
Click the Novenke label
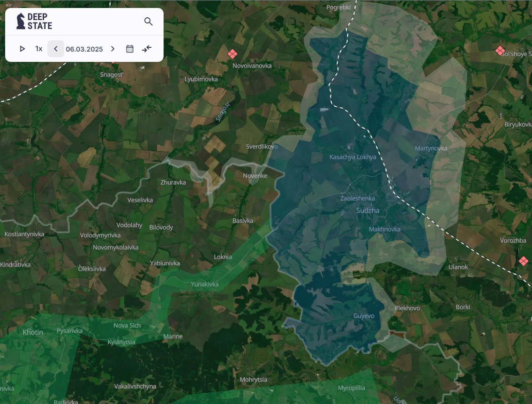[255, 176]
